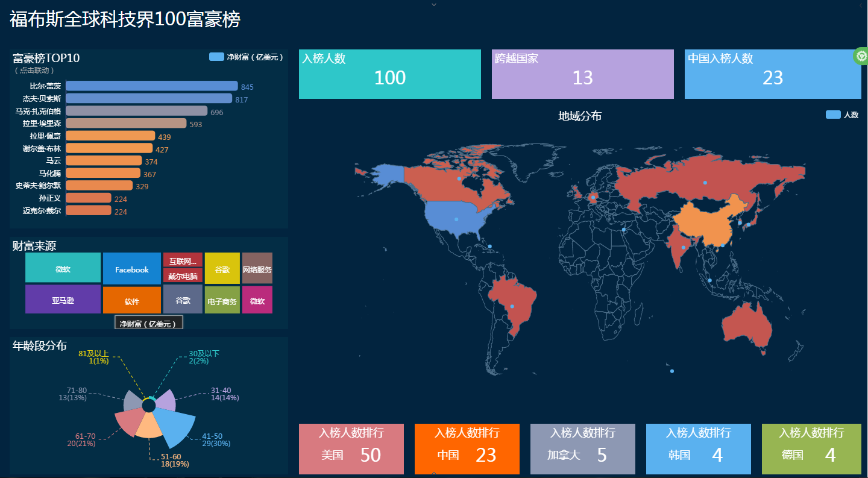Click the 81及以上 1(1%) age label
868x478 pixels.
93,357
